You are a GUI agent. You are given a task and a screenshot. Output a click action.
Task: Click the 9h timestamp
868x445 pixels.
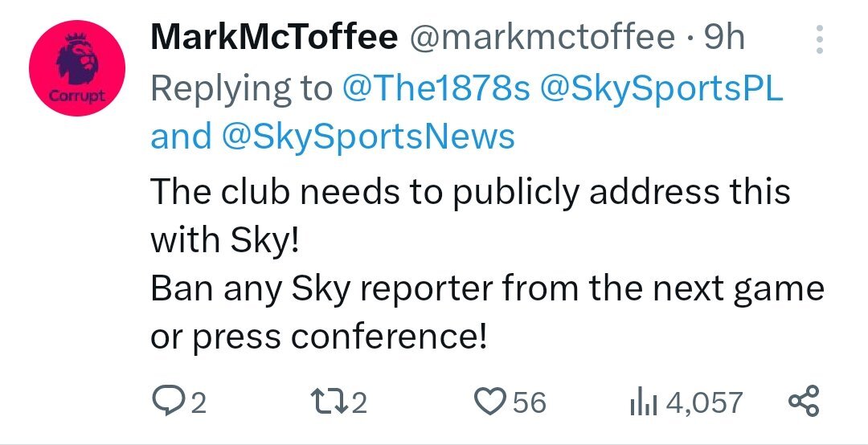pos(725,38)
